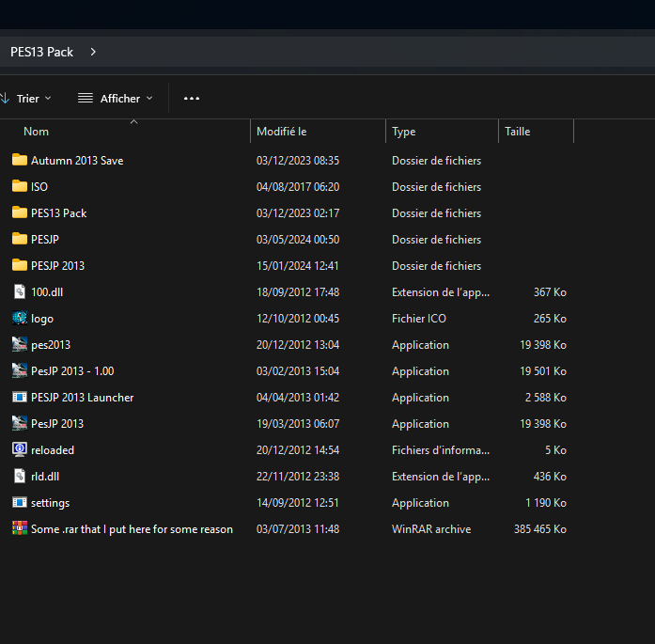
Task: Click the 100.dll file icon
Action: [x=20, y=291]
